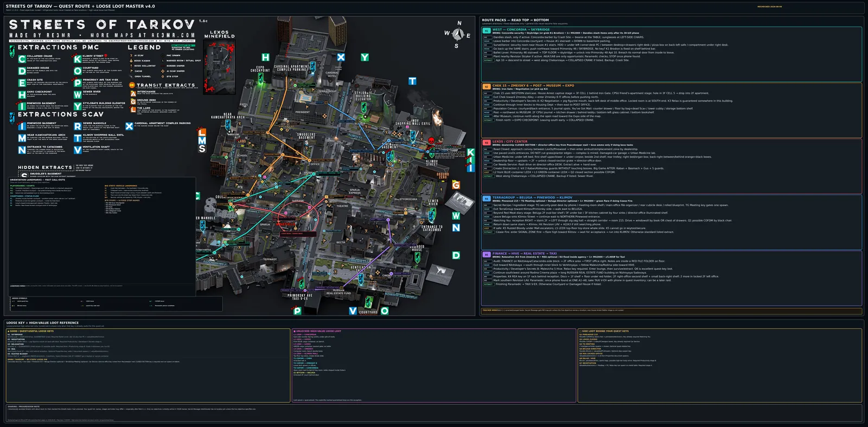This screenshot has height=427, width=868.
Task: Select the 'UNLOCKED HIGH-VALUE LOOT' column heading
Action: click(x=317, y=331)
